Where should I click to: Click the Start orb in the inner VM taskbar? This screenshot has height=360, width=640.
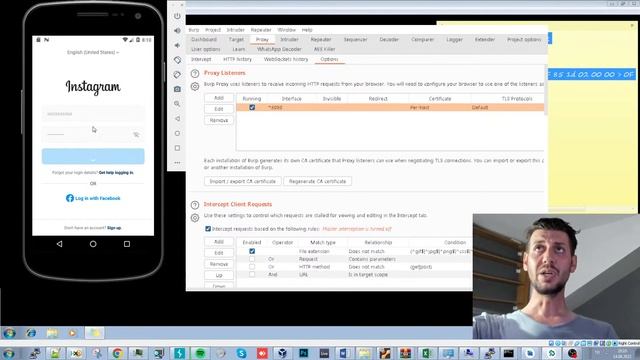(x=9, y=333)
